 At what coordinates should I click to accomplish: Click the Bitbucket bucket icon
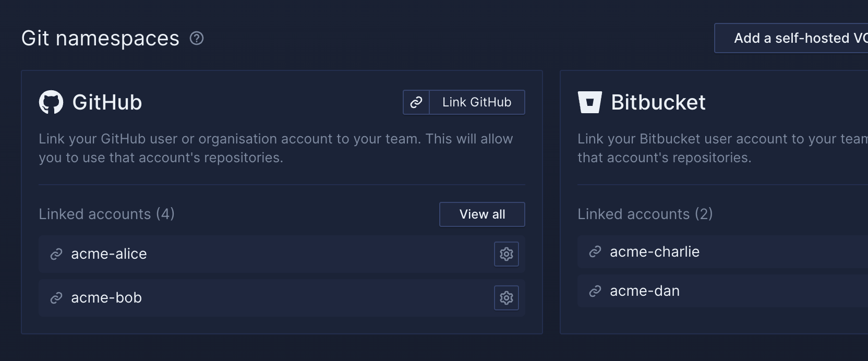590,102
